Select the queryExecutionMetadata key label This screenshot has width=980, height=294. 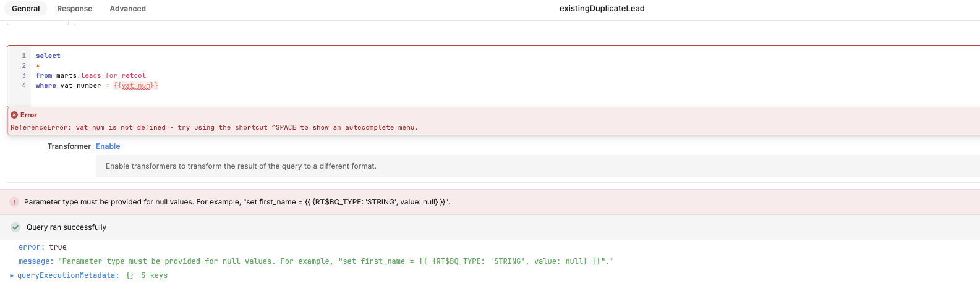click(x=68, y=275)
